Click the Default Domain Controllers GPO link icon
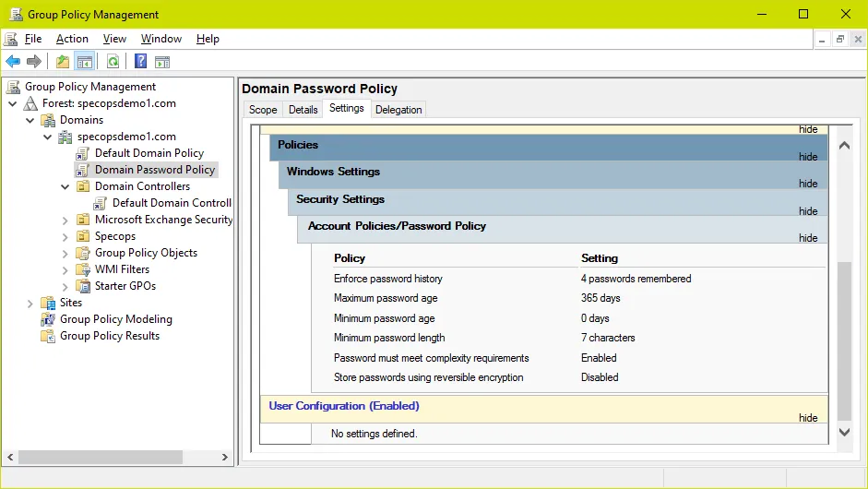This screenshot has height=489, width=868. point(101,203)
